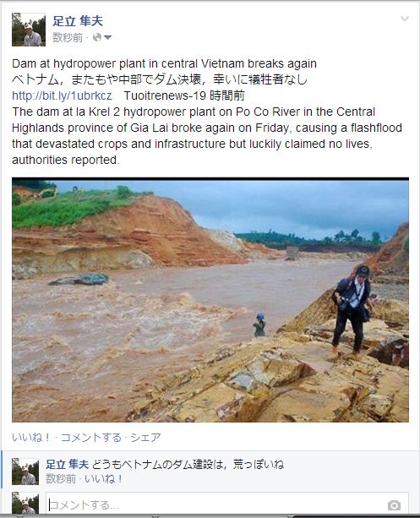Open post options chevron at top right
Screen dimensions: 420x518
(x=405, y=19)
